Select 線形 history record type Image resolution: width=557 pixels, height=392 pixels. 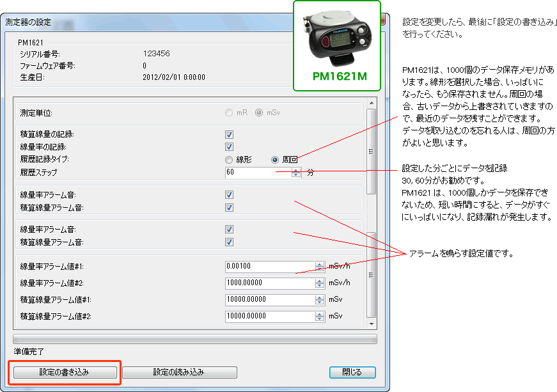[229, 160]
